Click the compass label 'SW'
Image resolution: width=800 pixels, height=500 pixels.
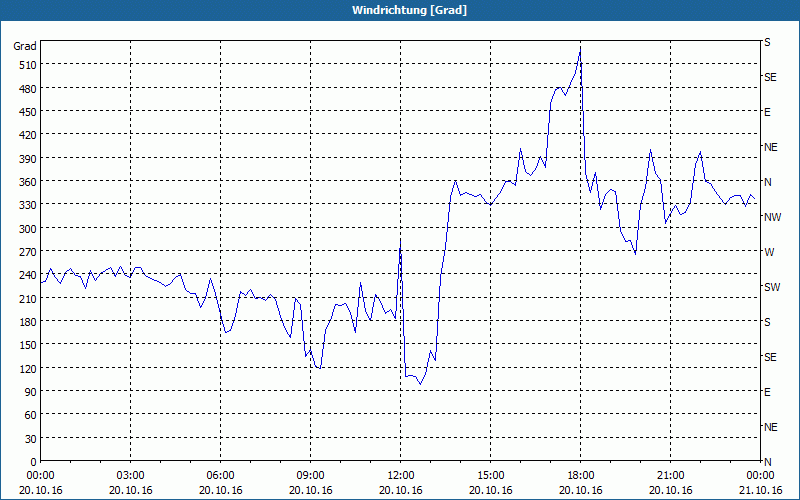click(x=772, y=287)
